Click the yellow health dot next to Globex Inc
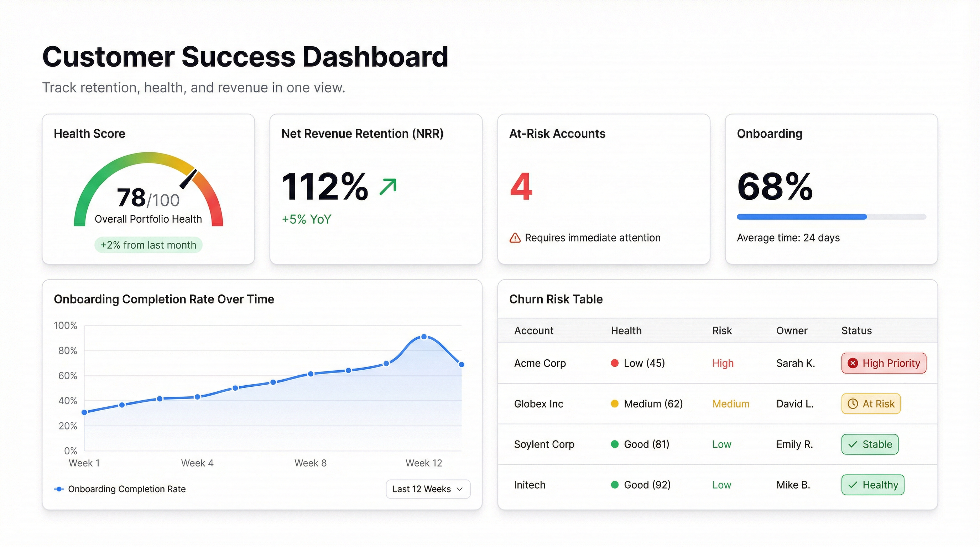The width and height of the screenshot is (980, 547). point(615,403)
